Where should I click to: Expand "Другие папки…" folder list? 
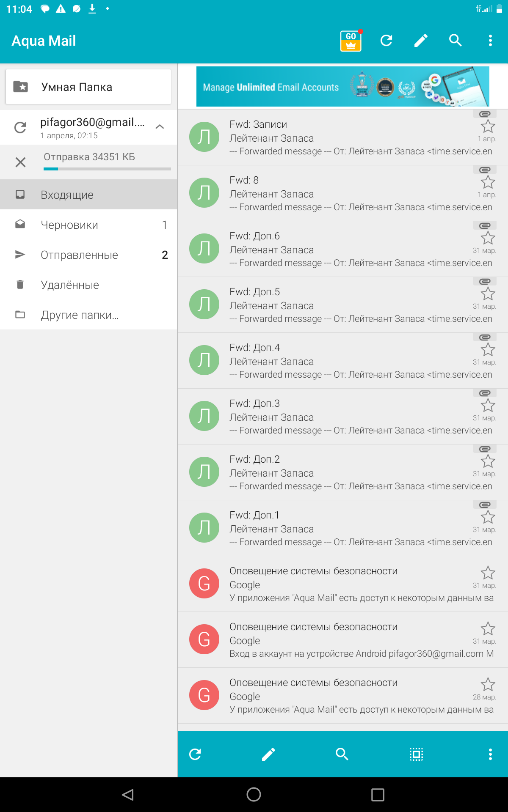tap(80, 315)
